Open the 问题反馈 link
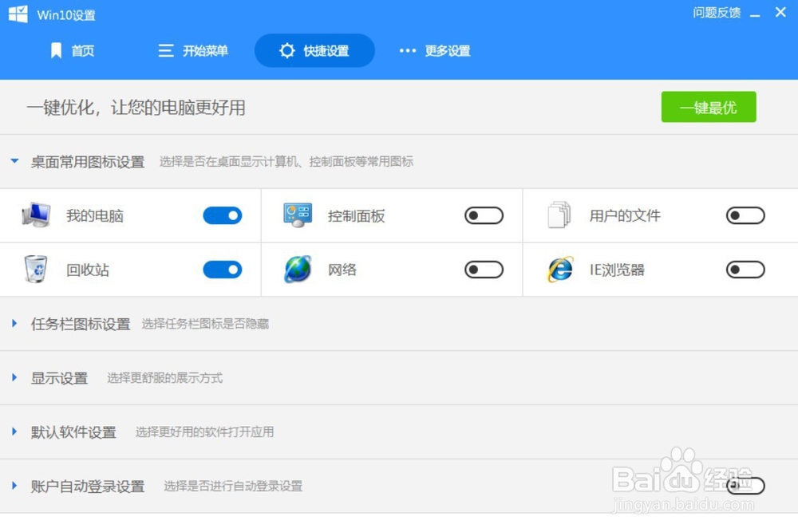 click(716, 13)
